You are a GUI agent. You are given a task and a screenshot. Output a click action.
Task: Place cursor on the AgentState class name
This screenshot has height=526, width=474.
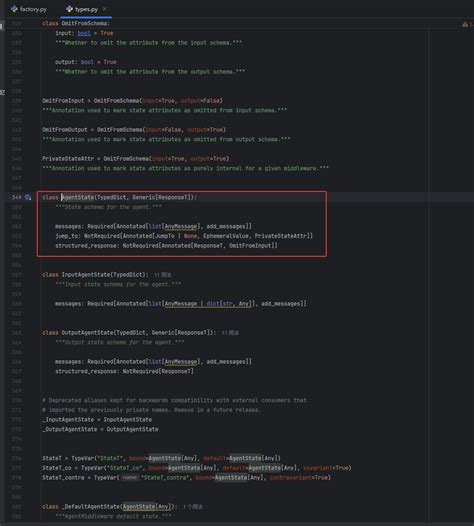tap(78, 197)
